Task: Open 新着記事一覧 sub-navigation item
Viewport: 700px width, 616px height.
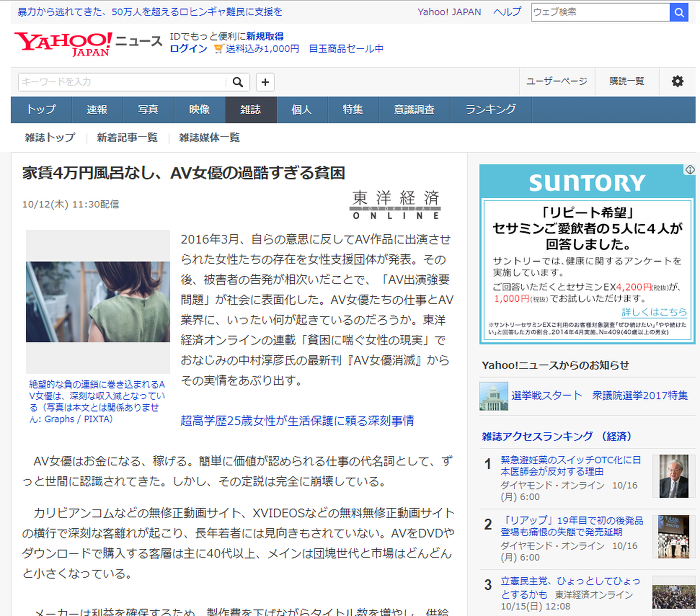Action: (x=127, y=137)
